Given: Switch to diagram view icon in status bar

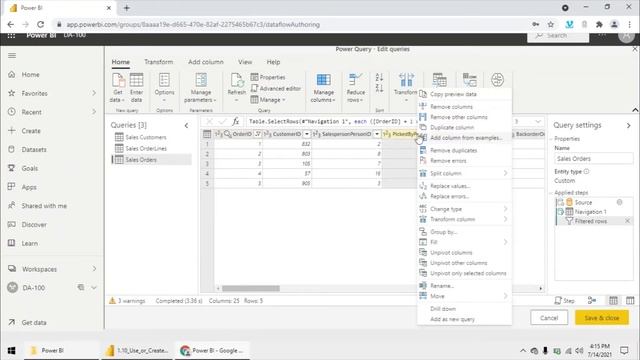Looking at the screenshot, I should (x=592, y=300).
